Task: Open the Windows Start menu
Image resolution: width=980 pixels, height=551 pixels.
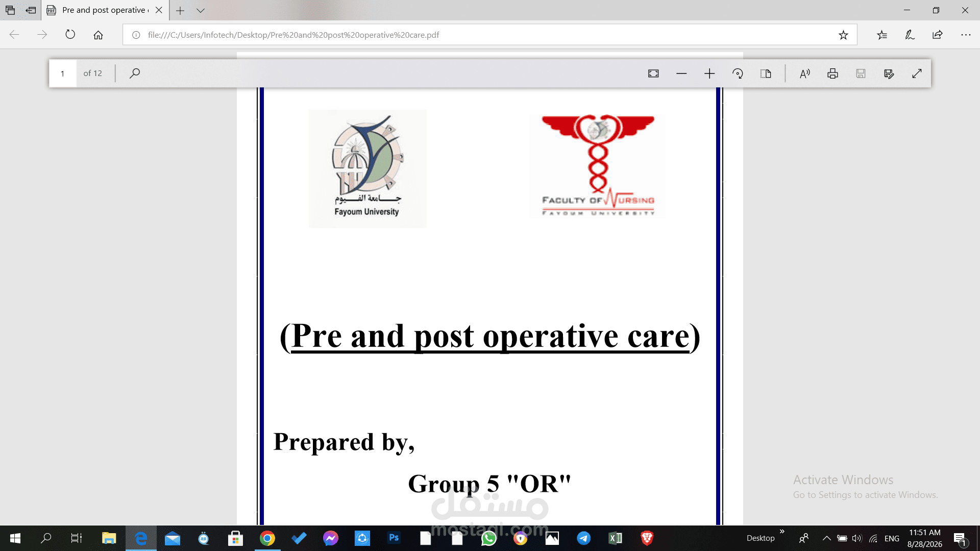Action: [15, 538]
